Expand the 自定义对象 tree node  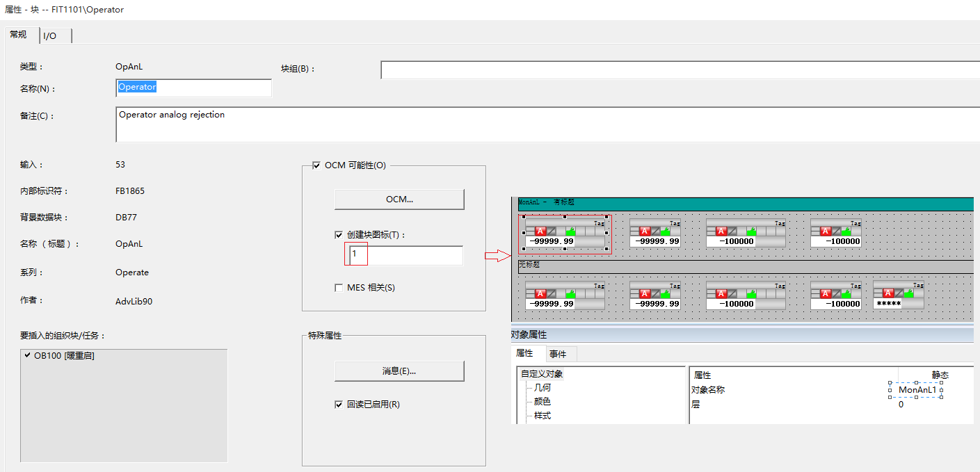tap(542, 374)
